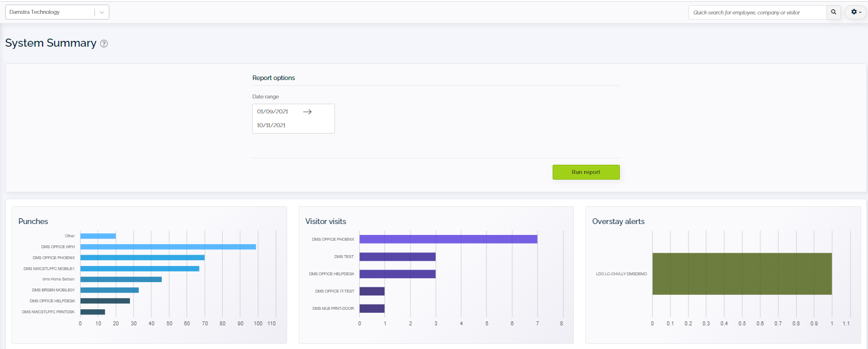Click the DMS TEST visitor visits bar
This screenshot has height=349, width=868.
397,256
